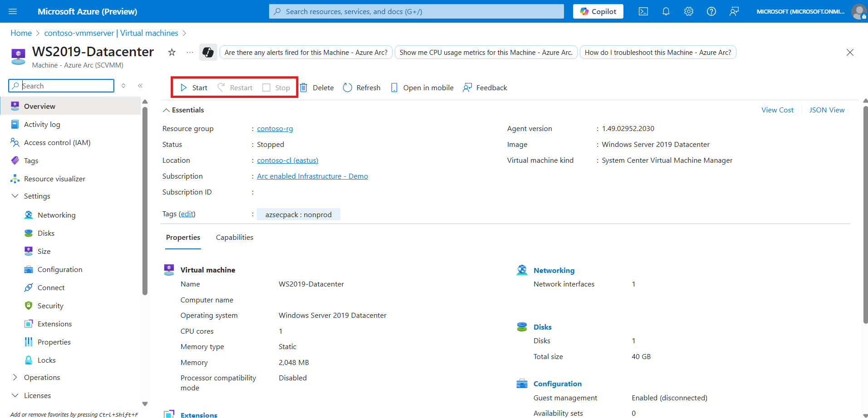Delete the machine via toolbar
Viewport: 868px width, 418px height.
coord(317,87)
